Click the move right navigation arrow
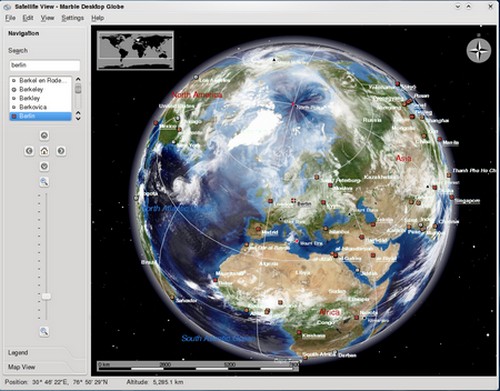This screenshot has height=391, width=500. click(61, 151)
